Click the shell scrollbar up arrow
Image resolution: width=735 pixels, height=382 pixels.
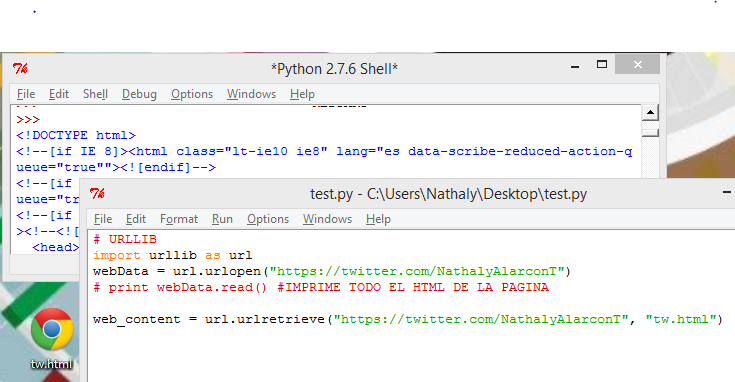click(650, 112)
